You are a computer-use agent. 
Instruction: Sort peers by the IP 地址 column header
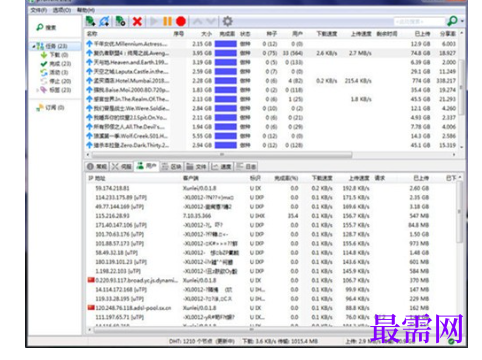pyautogui.click(x=97, y=178)
